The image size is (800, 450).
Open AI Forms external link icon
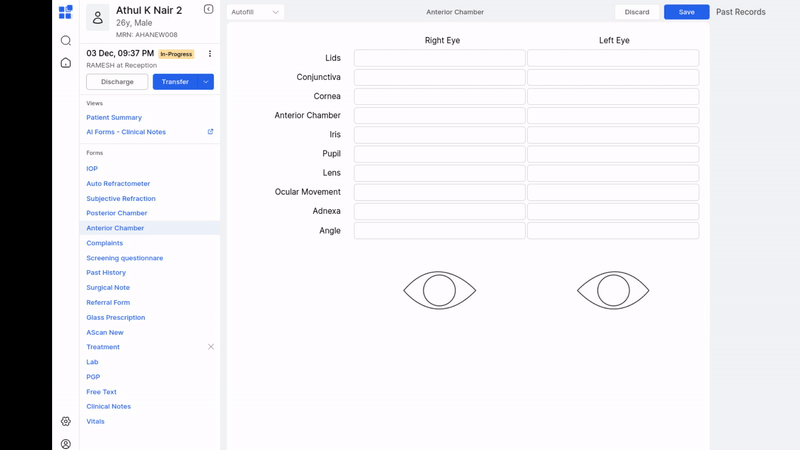point(210,132)
